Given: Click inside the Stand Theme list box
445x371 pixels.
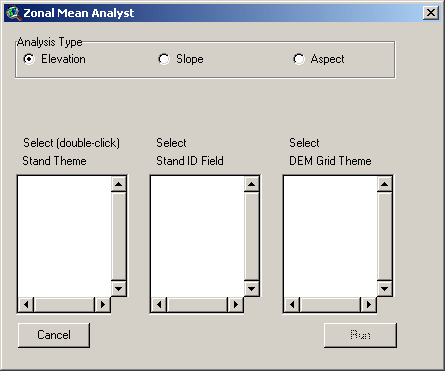Looking at the screenshot, I should [x=64, y=236].
